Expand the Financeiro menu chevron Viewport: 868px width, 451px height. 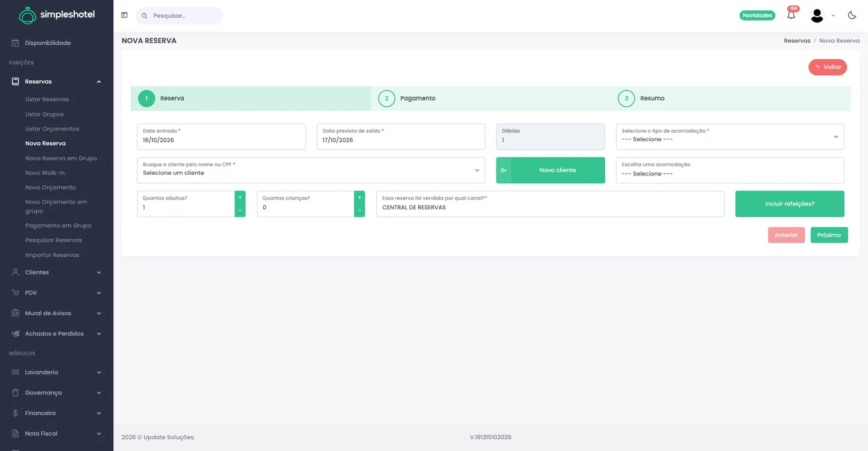click(99, 414)
